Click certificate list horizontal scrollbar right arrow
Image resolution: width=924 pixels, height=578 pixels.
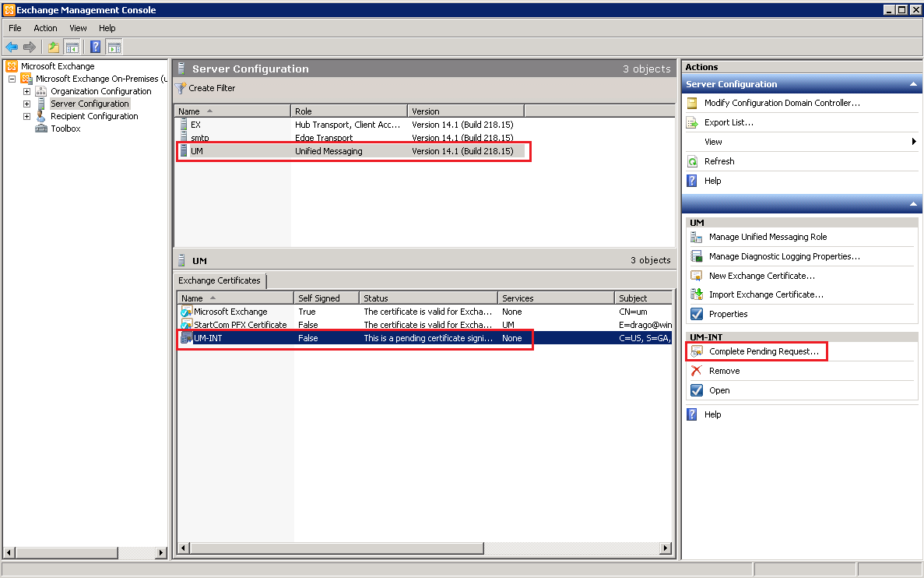click(x=666, y=548)
